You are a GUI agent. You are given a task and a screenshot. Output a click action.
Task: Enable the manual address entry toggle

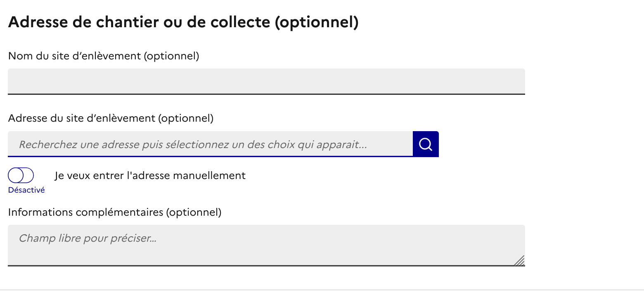click(x=21, y=175)
